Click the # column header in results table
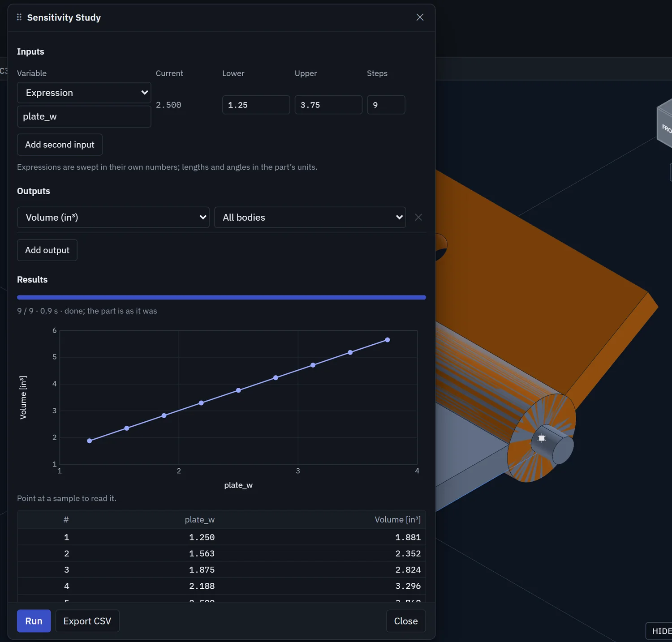This screenshot has height=642, width=672. pyautogui.click(x=66, y=520)
